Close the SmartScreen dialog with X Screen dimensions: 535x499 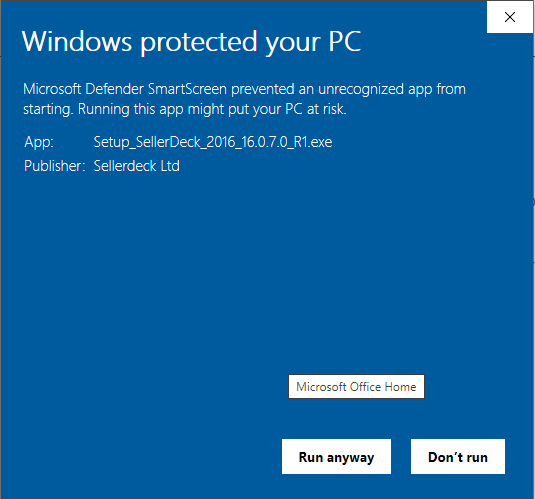tap(510, 17)
